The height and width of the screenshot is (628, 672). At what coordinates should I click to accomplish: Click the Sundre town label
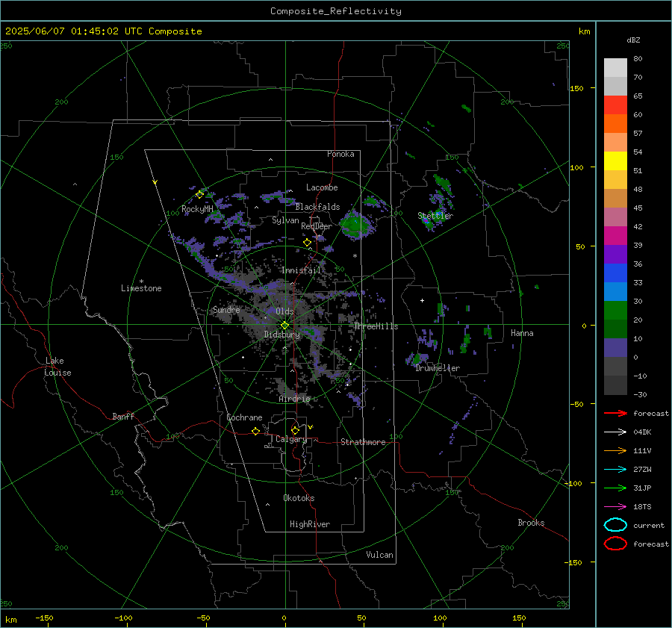click(226, 310)
